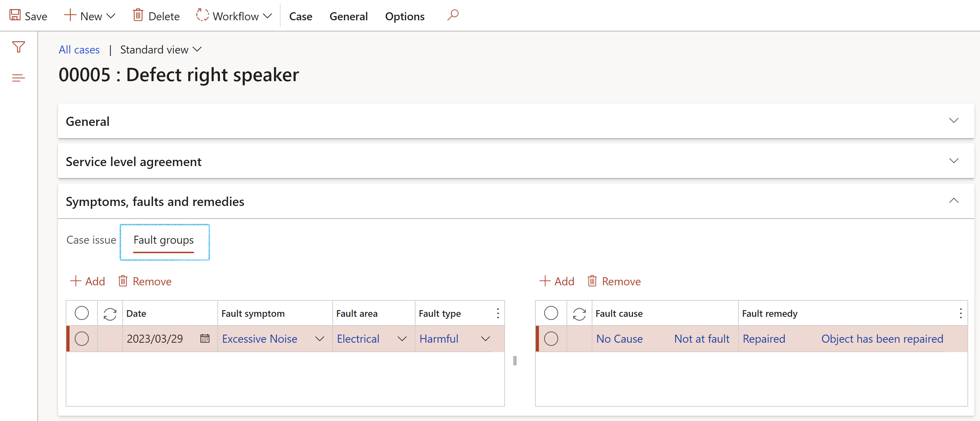This screenshot has width=980, height=421.
Task: Open the Harmful fault type dropdown
Action: pyautogui.click(x=485, y=339)
